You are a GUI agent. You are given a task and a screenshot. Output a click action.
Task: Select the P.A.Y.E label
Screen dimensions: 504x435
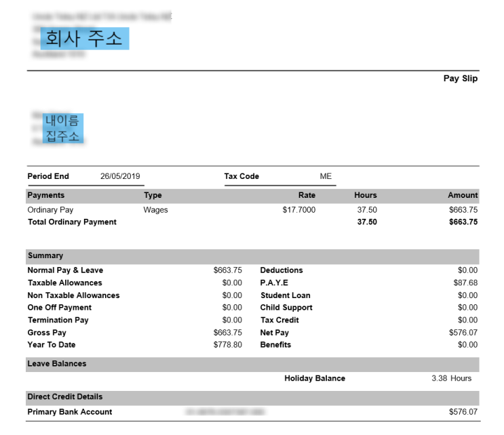(274, 283)
